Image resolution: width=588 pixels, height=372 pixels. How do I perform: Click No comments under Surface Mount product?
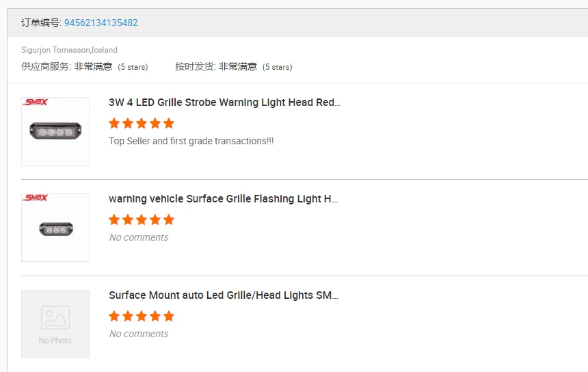pyautogui.click(x=138, y=334)
